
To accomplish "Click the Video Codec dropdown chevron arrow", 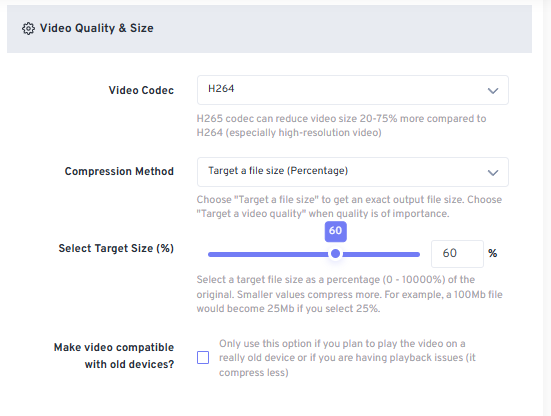I will tap(493, 91).
